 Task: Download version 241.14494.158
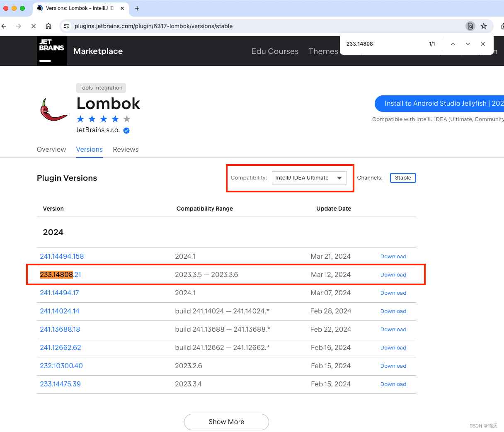[393, 257]
